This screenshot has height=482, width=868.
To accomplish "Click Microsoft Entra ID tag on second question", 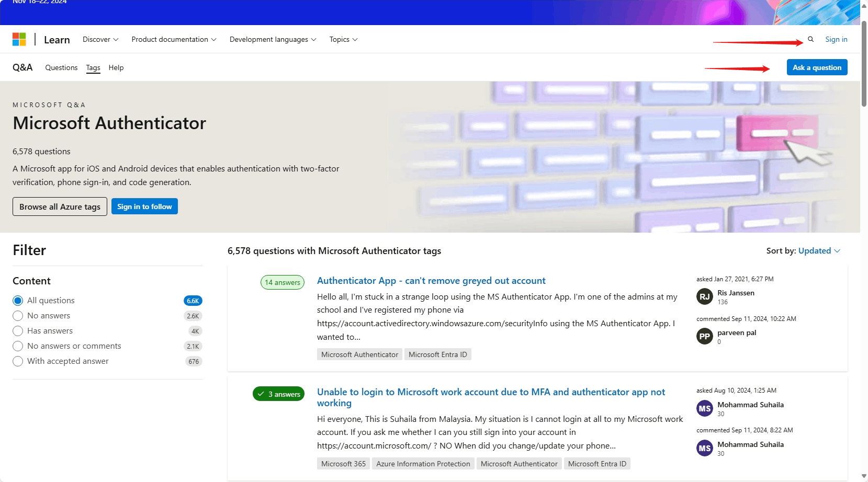I will click(x=597, y=464).
